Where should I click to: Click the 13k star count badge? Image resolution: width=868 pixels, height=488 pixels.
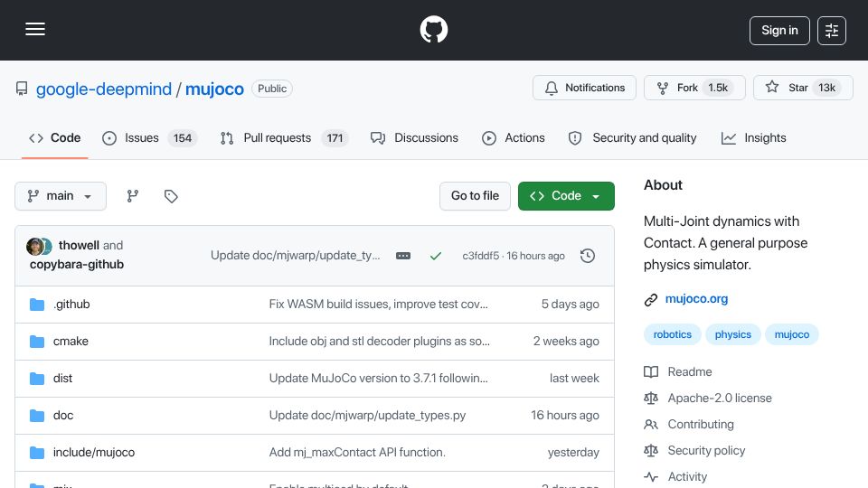pyautogui.click(x=826, y=88)
